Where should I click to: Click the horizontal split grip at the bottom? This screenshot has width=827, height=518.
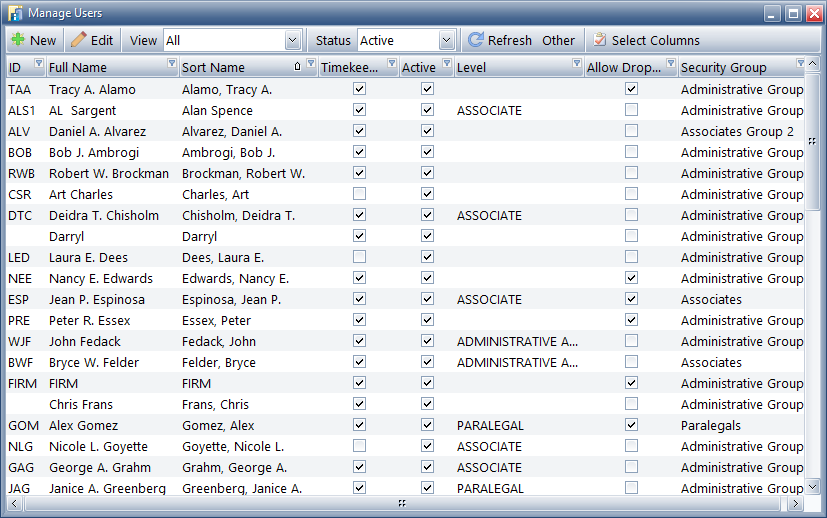402,504
